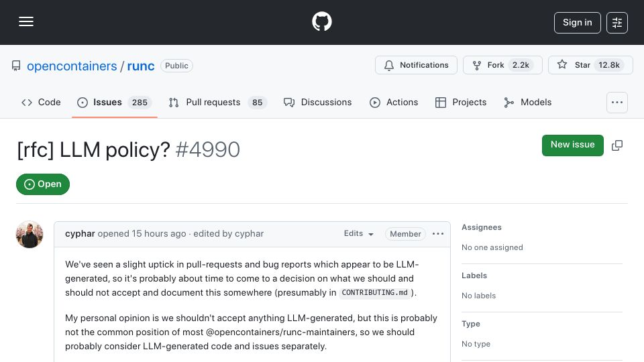Click the Member badge label
The image size is (644, 362).
[405, 234]
